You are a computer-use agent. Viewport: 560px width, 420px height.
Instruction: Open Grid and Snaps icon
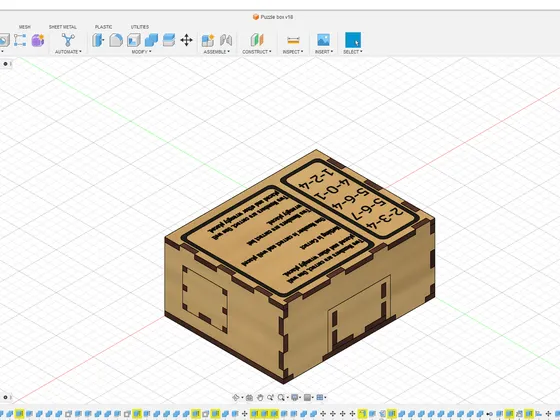click(x=307, y=398)
